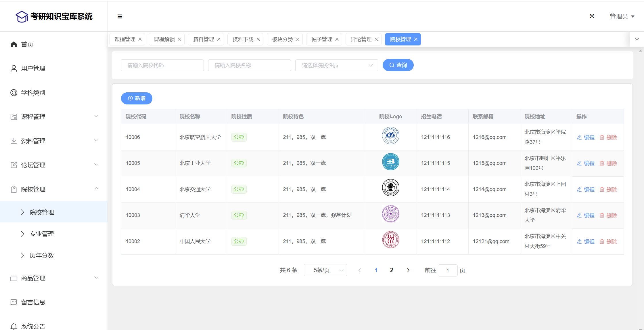The image size is (644, 330).
Task: Click the fullscreen toggle icon
Action: [592, 16]
